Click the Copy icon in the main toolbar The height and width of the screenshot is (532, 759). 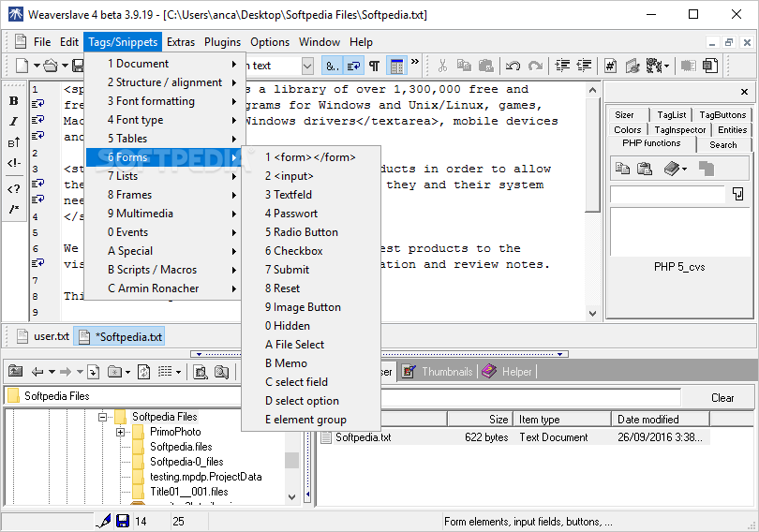[x=464, y=66]
